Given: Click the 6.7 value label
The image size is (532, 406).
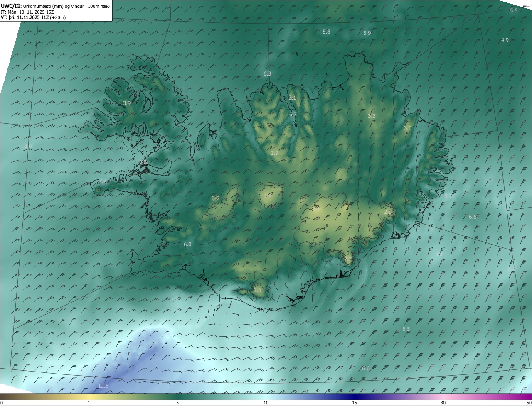Looking at the screenshot, I should (x=293, y=114).
